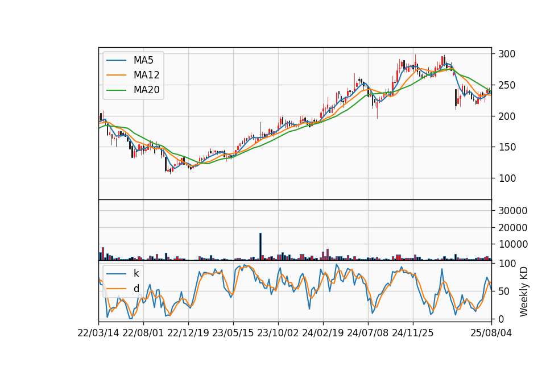Click the orange MA12 legend line sample
The height and width of the screenshot is (392, 546).
[116, 75]
